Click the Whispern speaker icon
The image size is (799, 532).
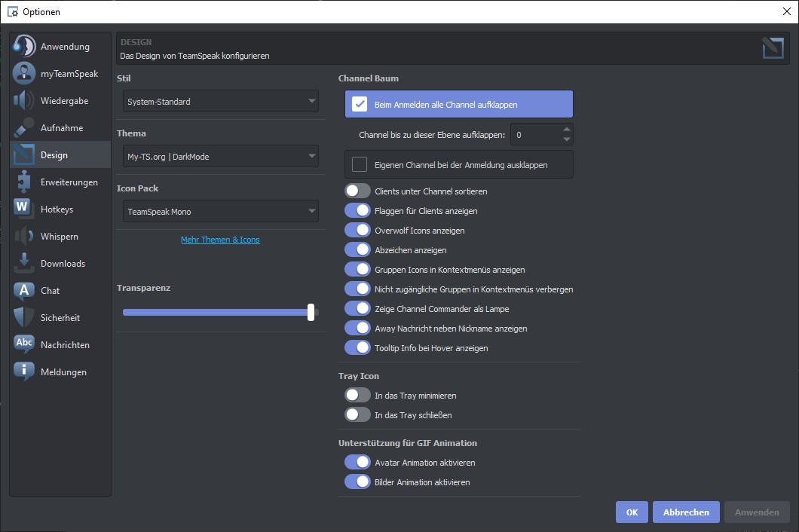pos(24,236)
